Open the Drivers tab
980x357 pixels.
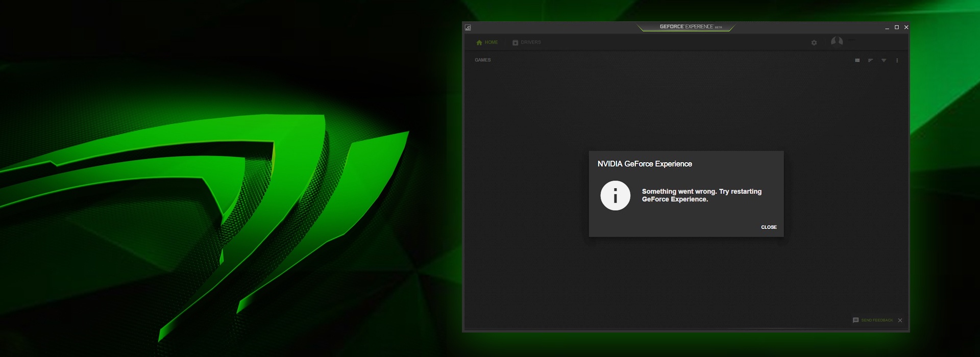[527, 42]
